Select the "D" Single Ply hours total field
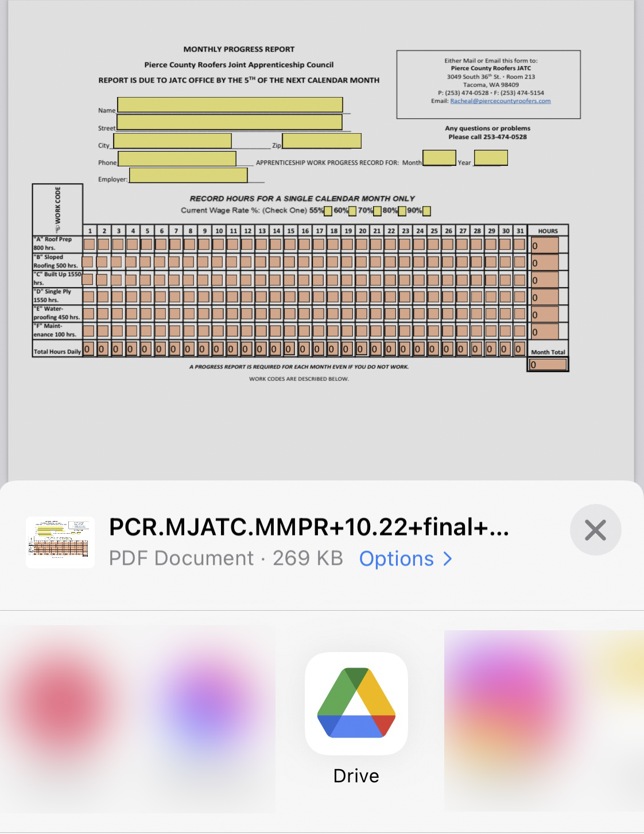Image resolution: width=644 pixels, height=834 pixels. click(x=544, y=297)
